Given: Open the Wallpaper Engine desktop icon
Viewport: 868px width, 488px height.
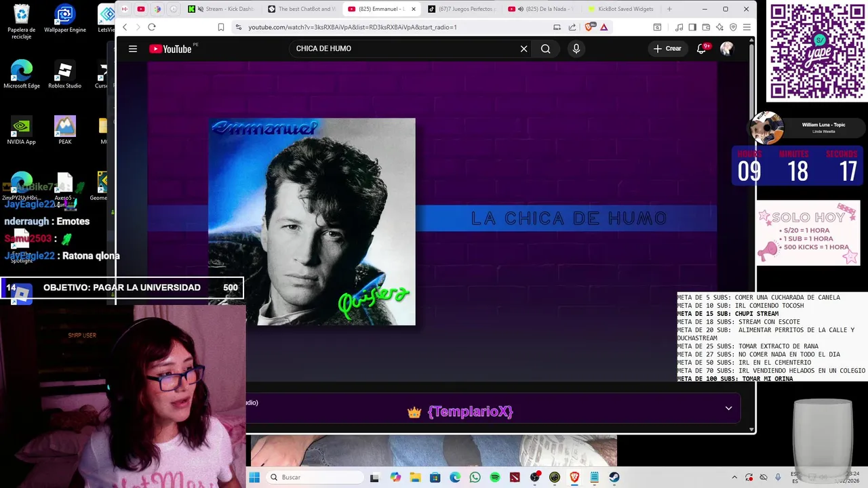Looking at the screenshot, I should click(65, 19).
